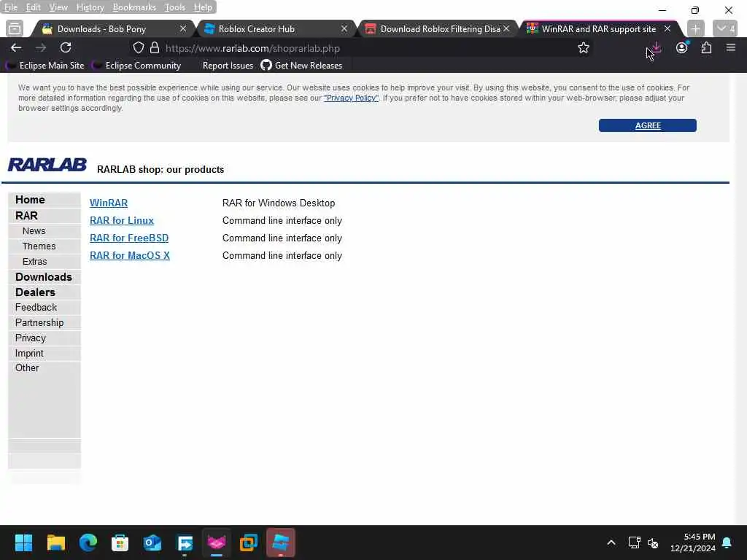Open Partnership in the sidebar
Viewport: 747px width, 560px height.
[x=39, y=323]
